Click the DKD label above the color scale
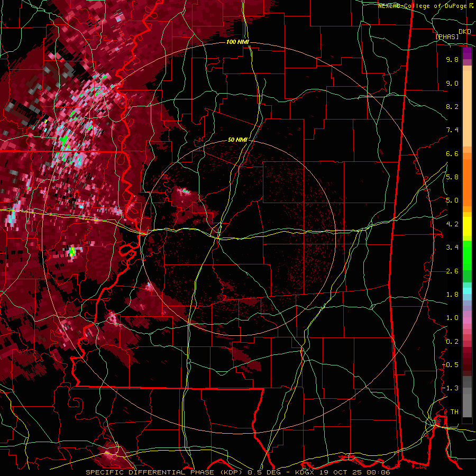 (465, 32)
